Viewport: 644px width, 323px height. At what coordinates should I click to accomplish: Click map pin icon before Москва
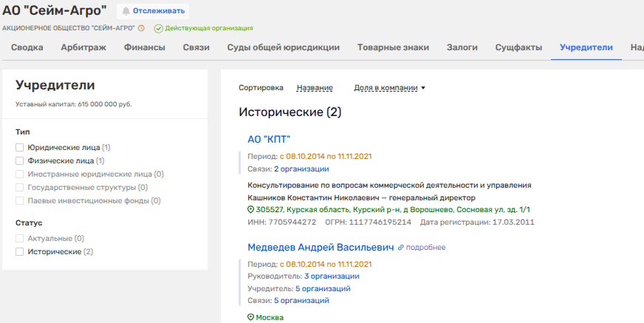[250, 317]
